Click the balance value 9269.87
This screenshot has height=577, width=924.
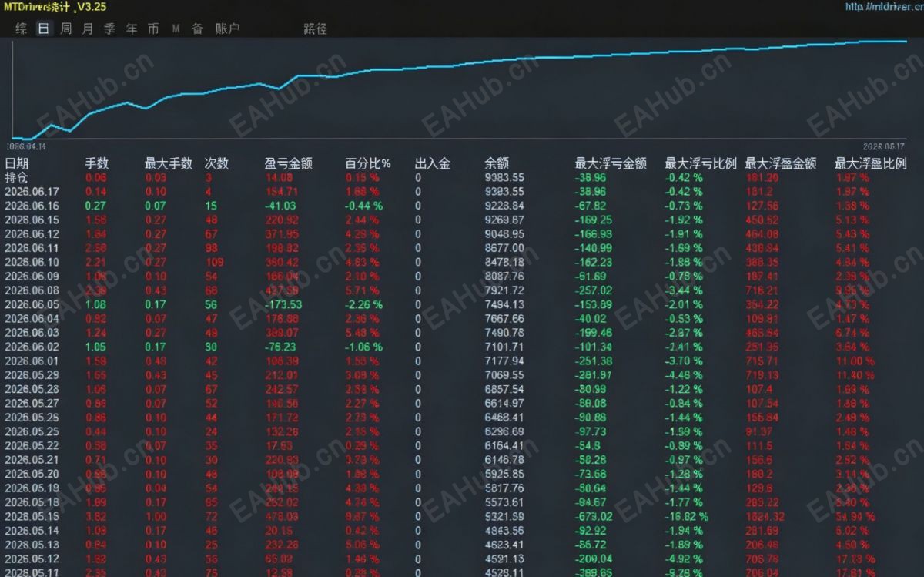pos(504,220)
